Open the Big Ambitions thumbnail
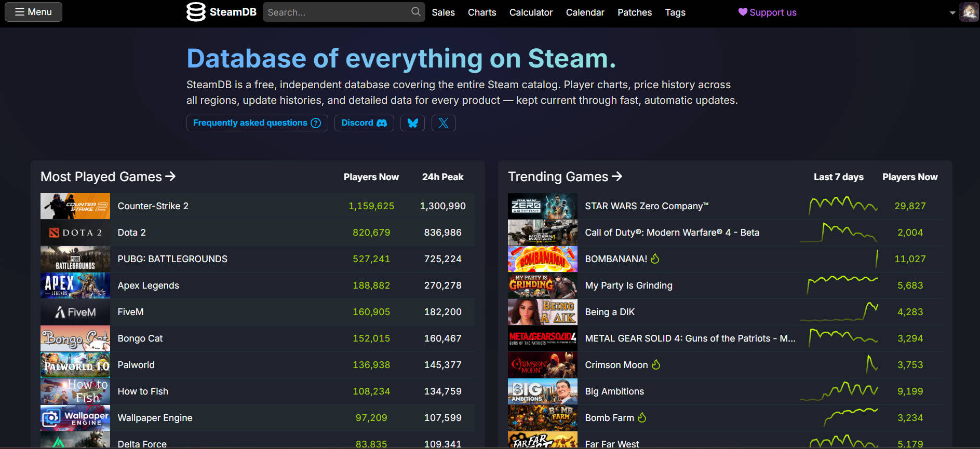980x449 pixels. [543, 391]
